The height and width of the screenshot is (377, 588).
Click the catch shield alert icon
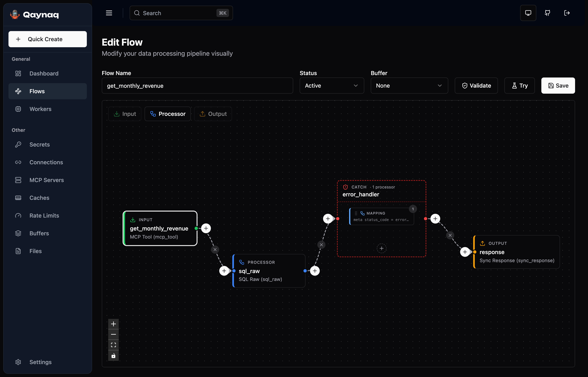pos(345,187)
